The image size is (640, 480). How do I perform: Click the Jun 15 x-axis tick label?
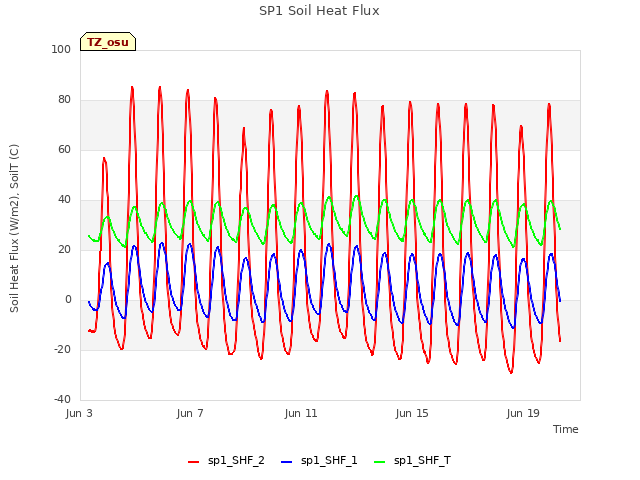pos(412,413)
